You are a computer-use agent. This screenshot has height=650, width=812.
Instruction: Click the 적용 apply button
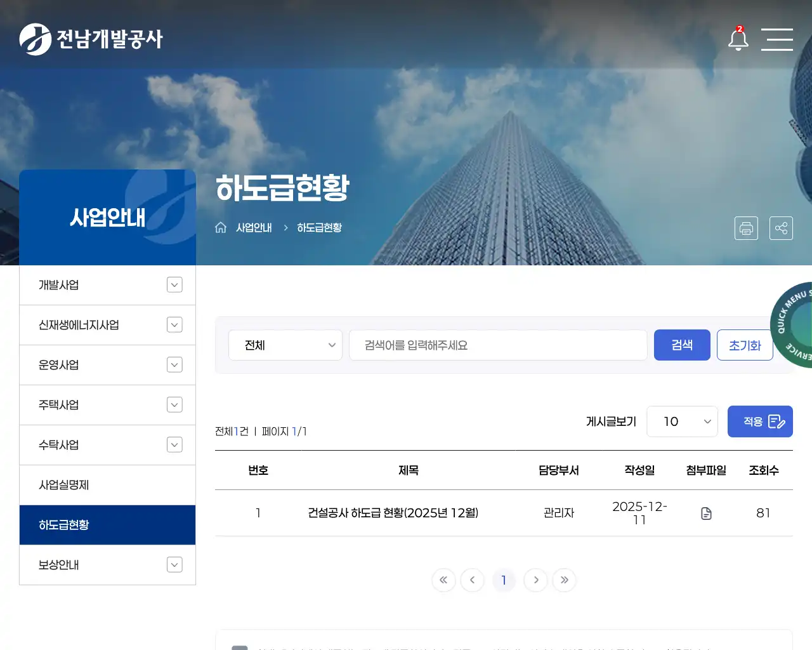tap(760, 421)
